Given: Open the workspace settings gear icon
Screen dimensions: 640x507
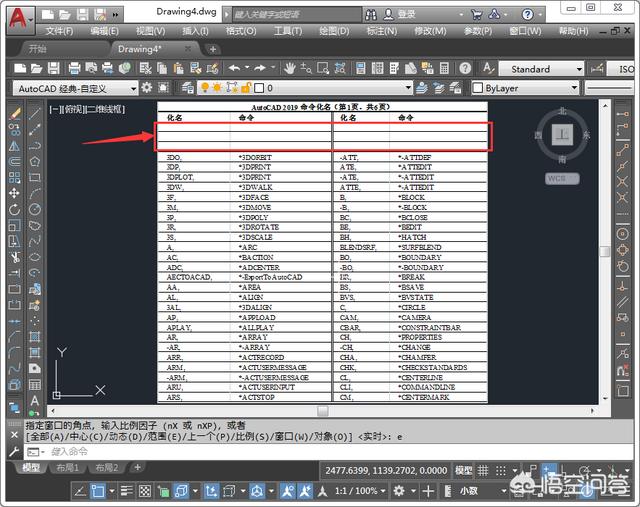Looking at the screenshot, I should [147, 88].
